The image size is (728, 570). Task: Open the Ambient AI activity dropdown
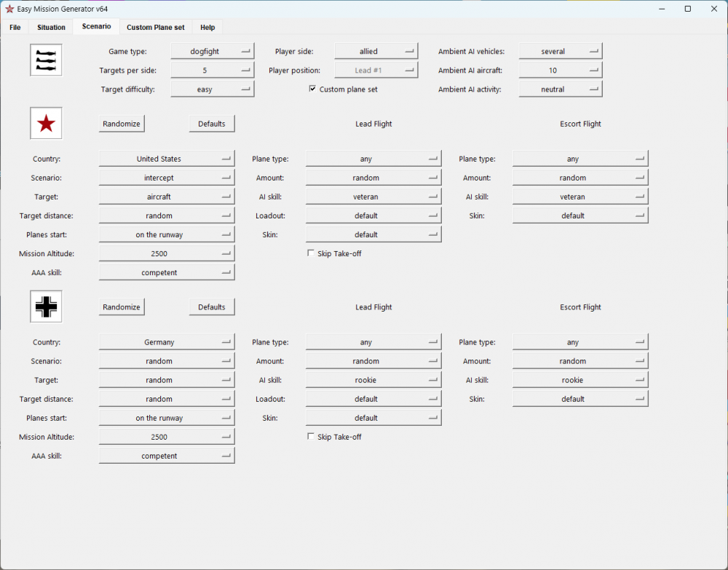[x=560, y=90]
